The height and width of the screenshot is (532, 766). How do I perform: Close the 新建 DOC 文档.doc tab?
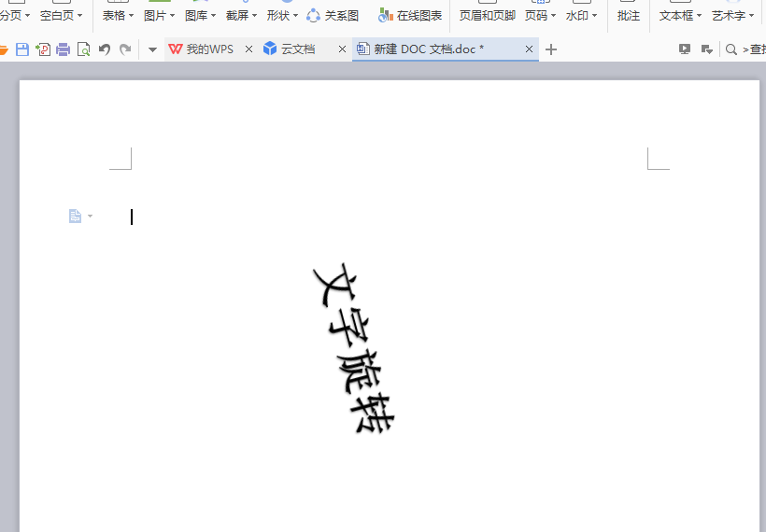(x=529, y=49)
